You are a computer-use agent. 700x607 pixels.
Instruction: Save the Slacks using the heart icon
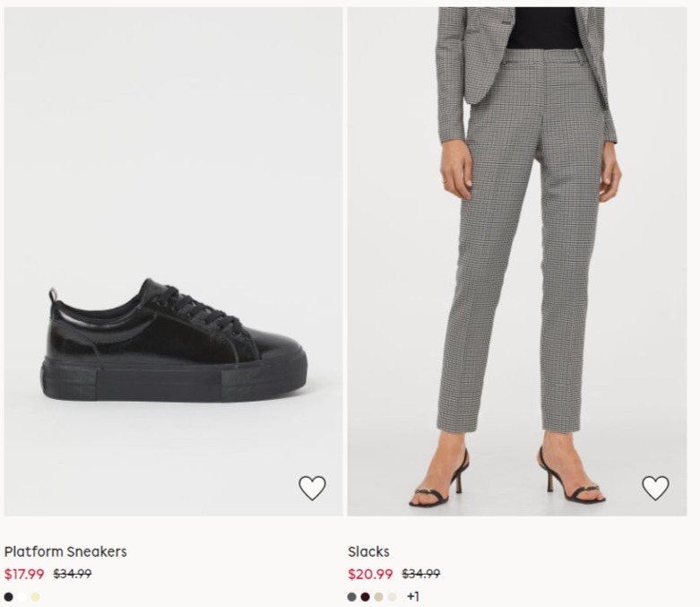click(655, 488)
